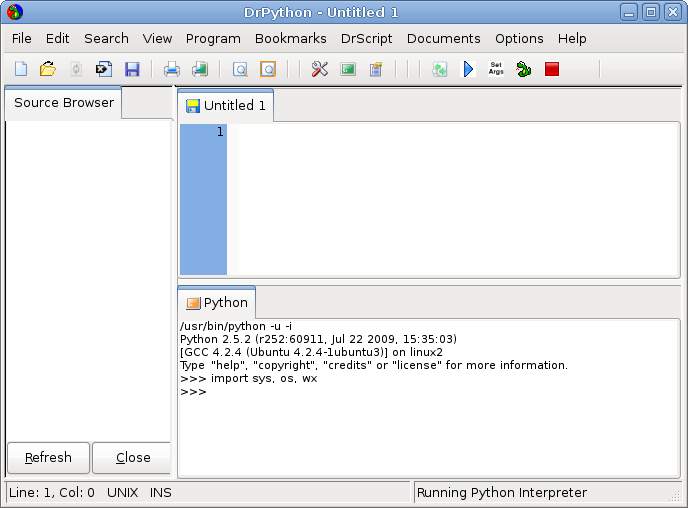
Task: Switch to the Python prompt tab
Action: point(217,303)
